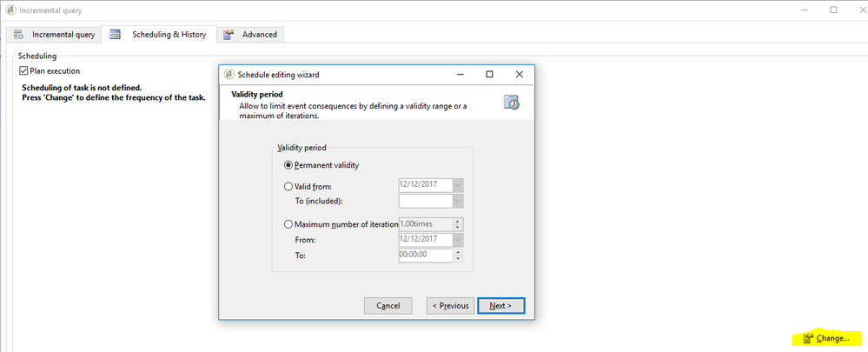Expand the To (included) date dropdown
868x352 pixels.
pyautogui.click(x=458, y=201)
